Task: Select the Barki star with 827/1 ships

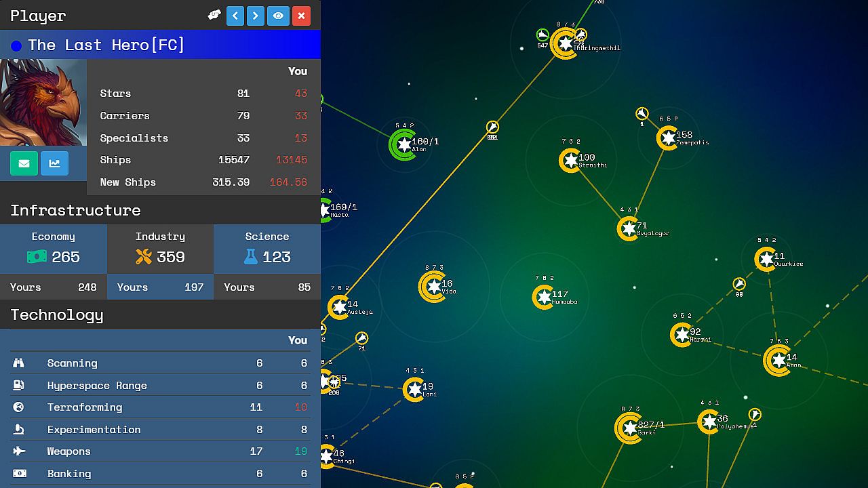Action: 630,429
